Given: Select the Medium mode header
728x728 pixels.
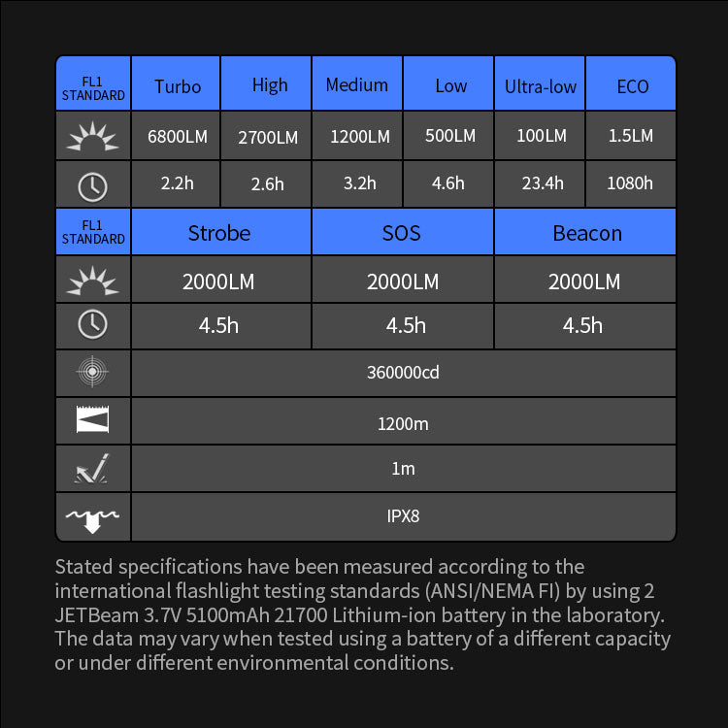Looking at the screenshot, I should coord(357,85).
